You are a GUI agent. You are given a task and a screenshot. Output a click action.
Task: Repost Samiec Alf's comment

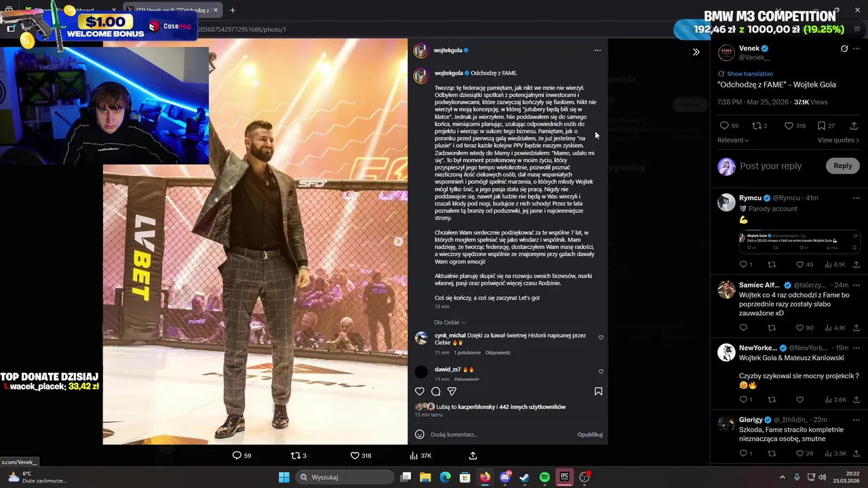pyautogui.click(x=771, y=328)
